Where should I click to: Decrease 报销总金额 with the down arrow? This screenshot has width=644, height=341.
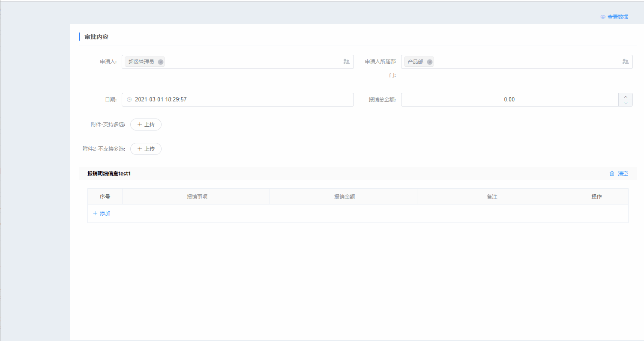coord(625,103)
